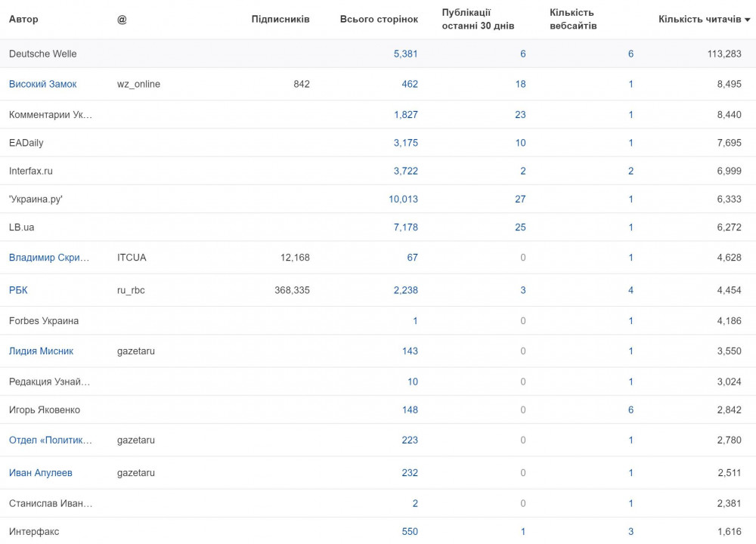The image size is (756, 544).
Task: Open Игорь Яковенко pages count 148
Action: 410,410
